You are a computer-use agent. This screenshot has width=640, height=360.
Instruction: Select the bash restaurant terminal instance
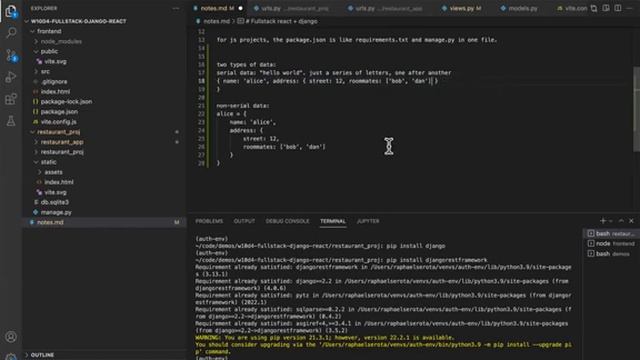[611, 233]
